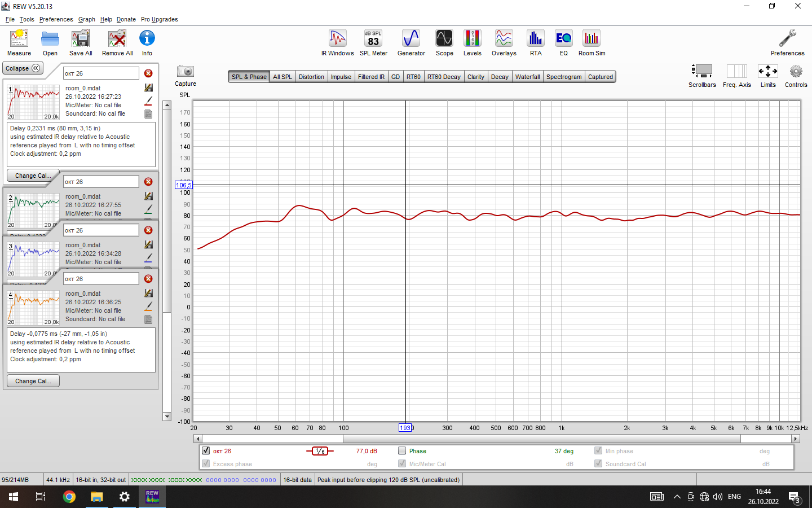
Task: Open the graph Limits settings
Action: (768, 76)
